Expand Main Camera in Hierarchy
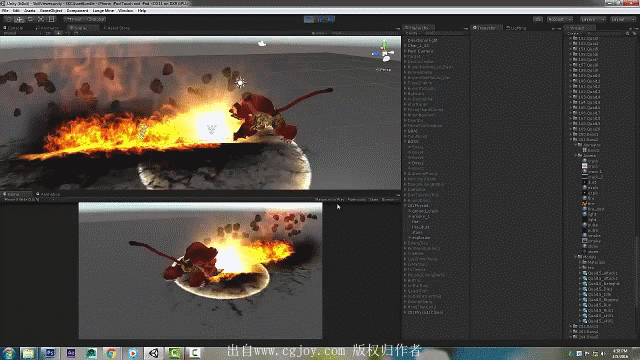Image resolution: width=640 pixels, height=360 pixels. point(405,51)
